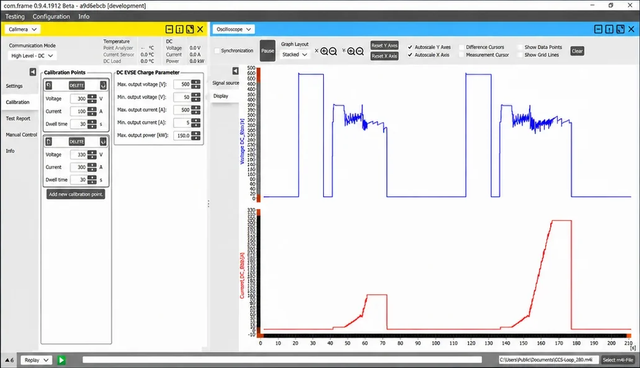Delete the second calibration point (330 V)
Image resolution: width=640 pixels, height=368 pixels.
pyautogui.click(x=76, y=142)
